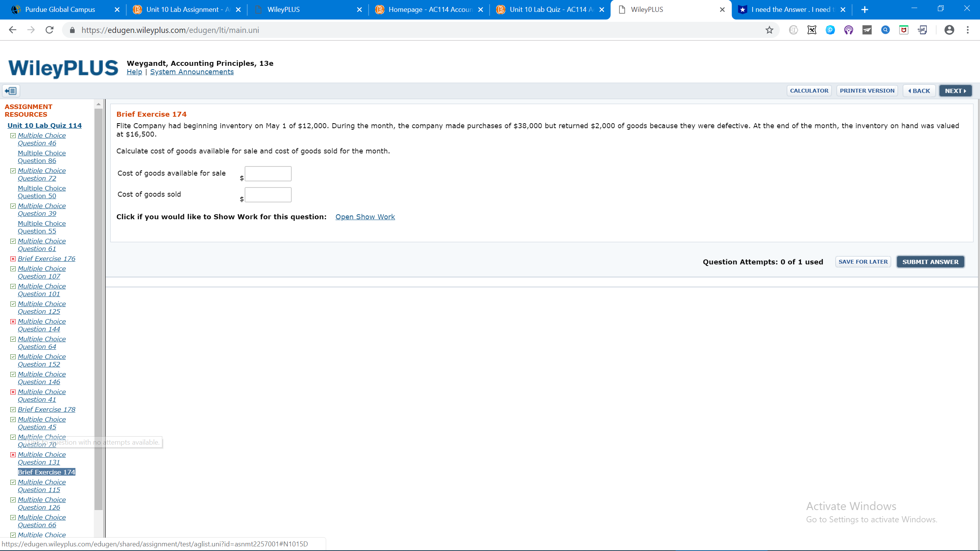
Task: Go BACK to previous question
Action: tap(919, 91)
